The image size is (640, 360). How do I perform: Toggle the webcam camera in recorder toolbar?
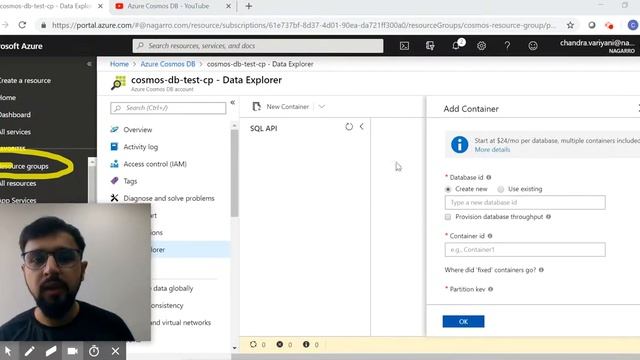73,351
